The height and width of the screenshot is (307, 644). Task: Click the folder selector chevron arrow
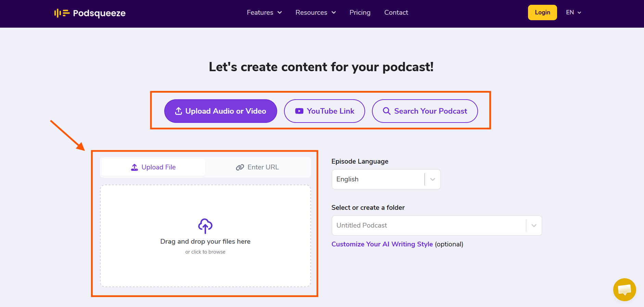pyautogui.click(x=534, y=226)
